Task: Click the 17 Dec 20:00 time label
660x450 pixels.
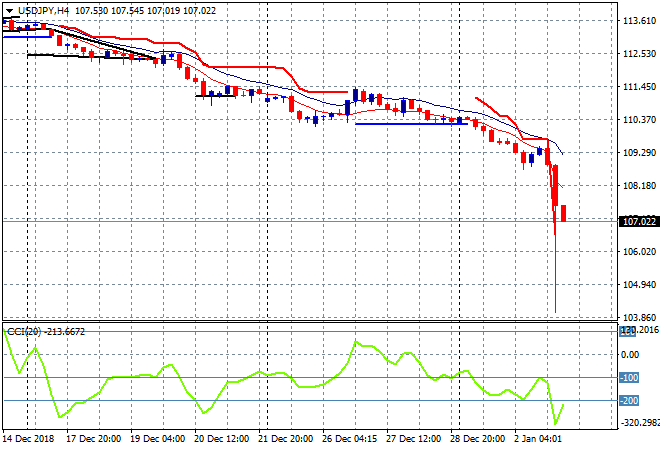Action: [x=93, y=439]
